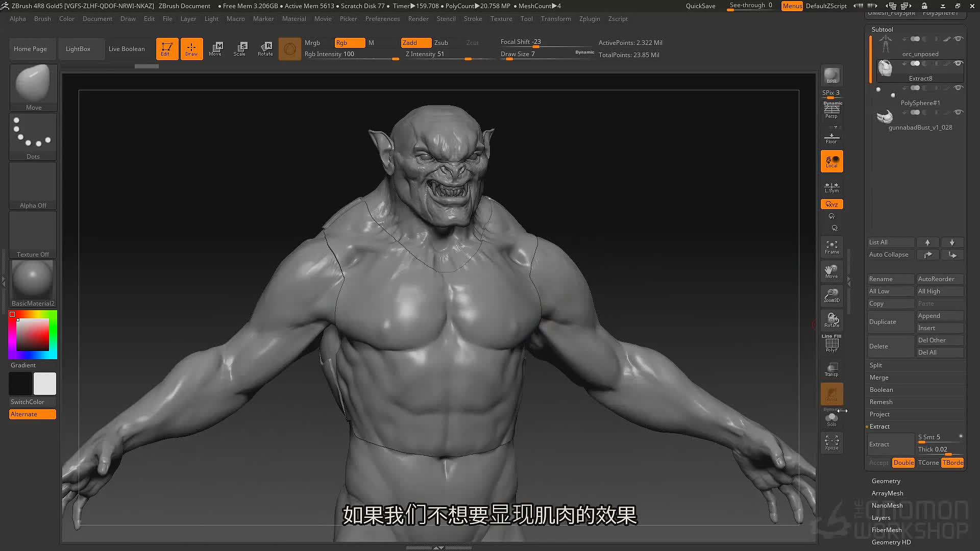This screenshot has width=980, height=551.
Task: Toggle the Floor grid icon
Action: [831, 138]
